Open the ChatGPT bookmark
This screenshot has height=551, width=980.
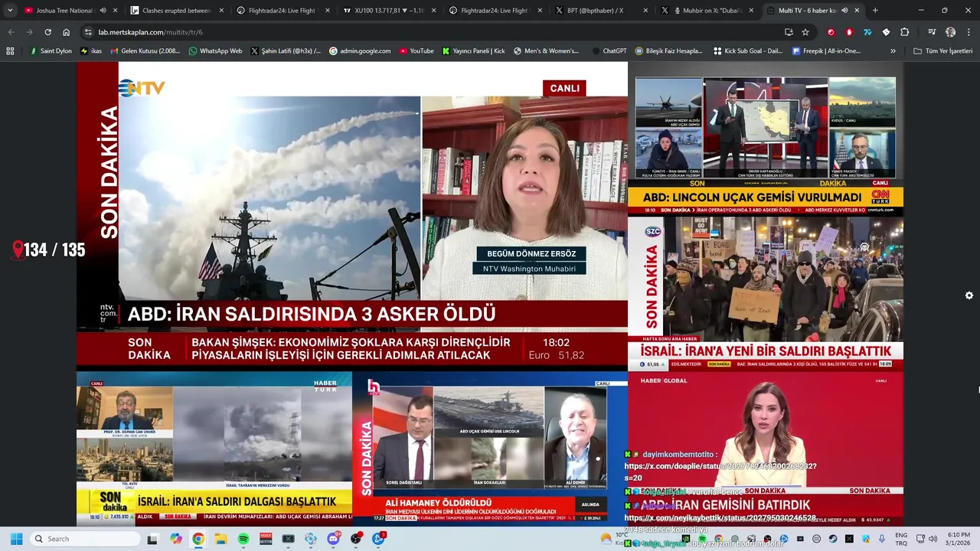coord(609,51)
